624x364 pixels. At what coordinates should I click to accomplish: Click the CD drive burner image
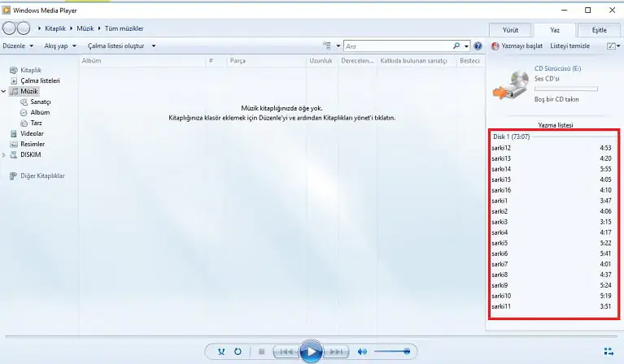511,85
